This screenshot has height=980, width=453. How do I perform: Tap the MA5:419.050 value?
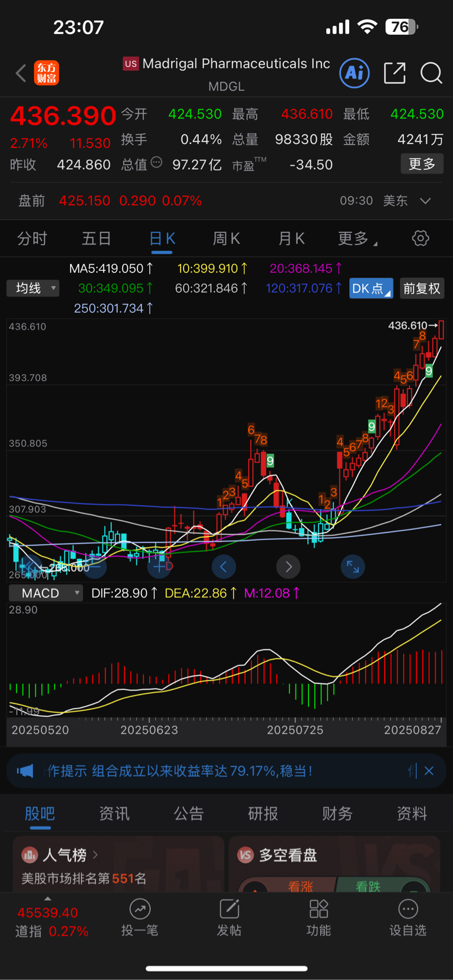(111, 268)
